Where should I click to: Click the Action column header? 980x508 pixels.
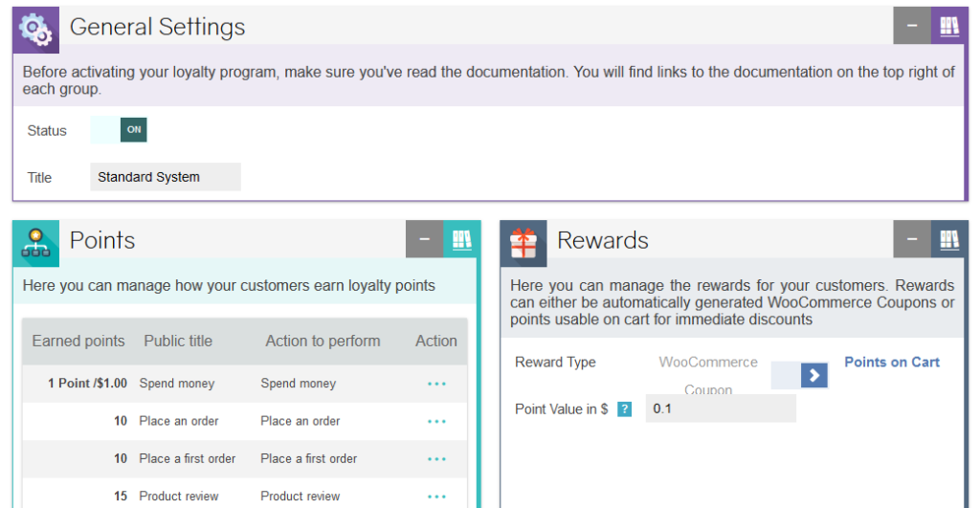point(436,341)
